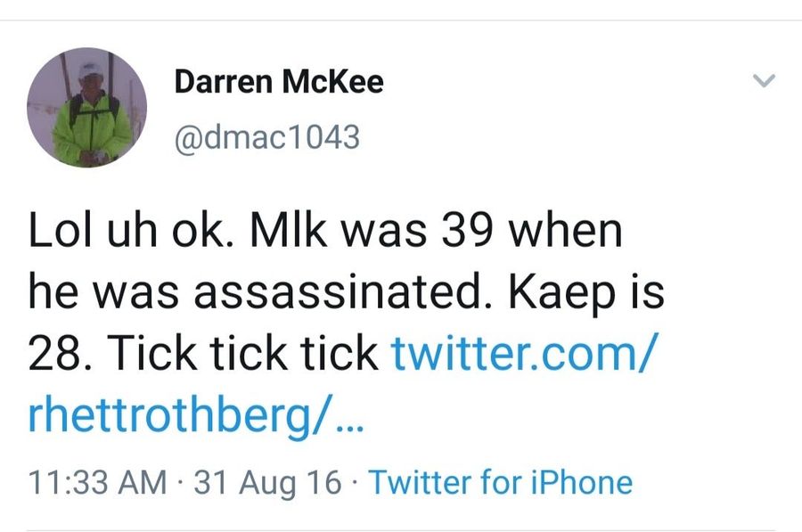Expand the tweet options chevron

point(765,80)
